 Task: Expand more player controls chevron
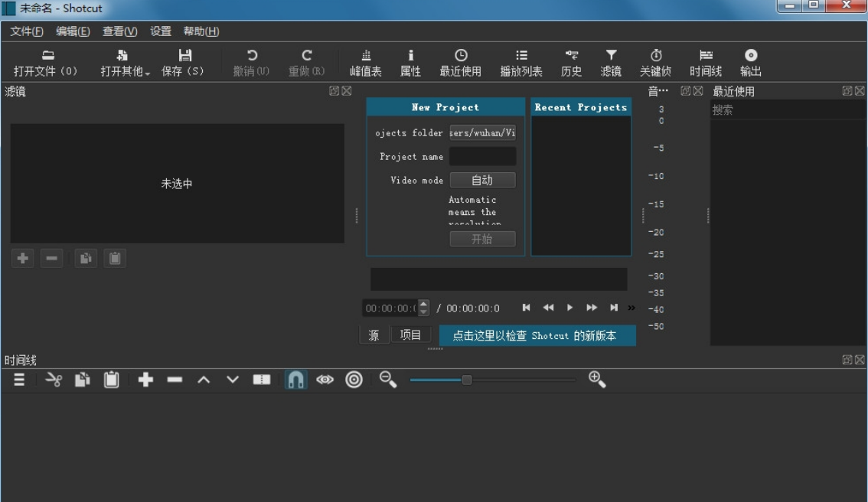[x=631, y=308]
